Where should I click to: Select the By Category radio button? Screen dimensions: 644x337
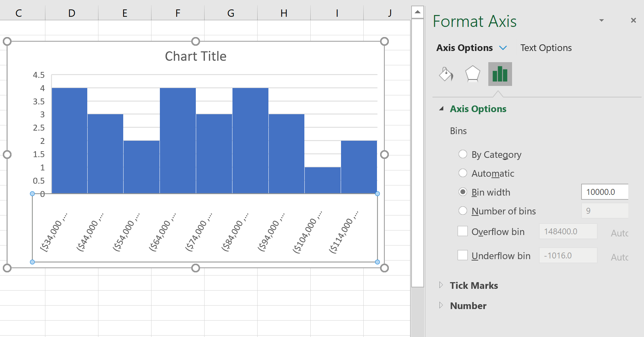pos(463,154)
